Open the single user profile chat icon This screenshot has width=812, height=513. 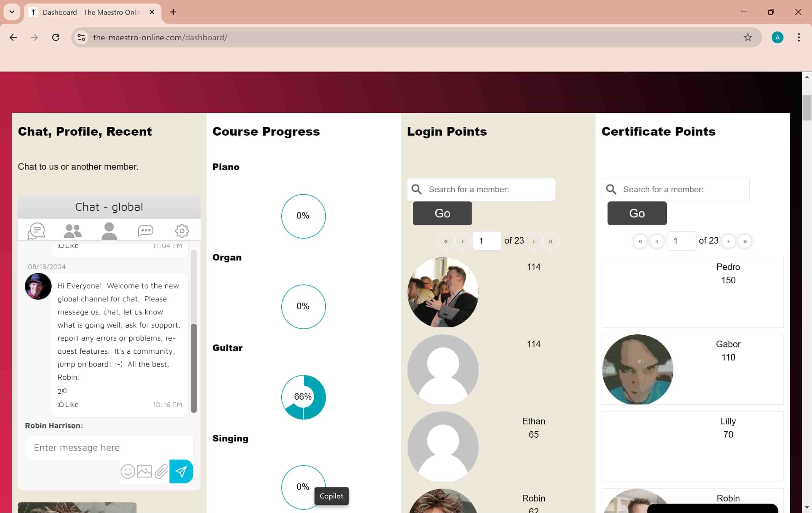[x=109, y=231]
